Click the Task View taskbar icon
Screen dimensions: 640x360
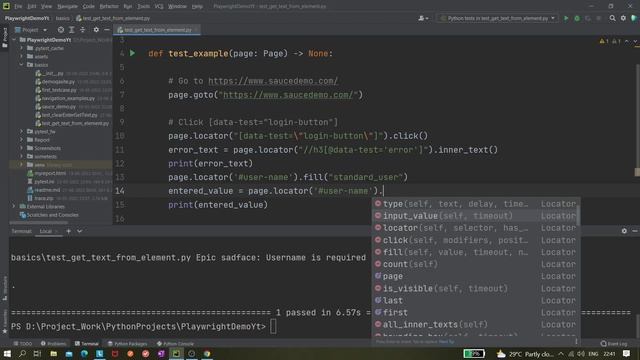point(37,353)
